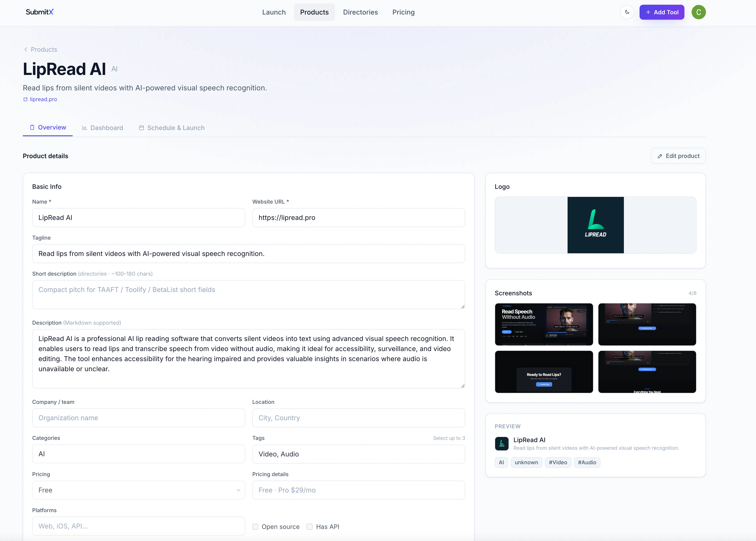Click the AI tag chip in preview
The height and width of the screenshot is (541, 756).
click(501, 462)
